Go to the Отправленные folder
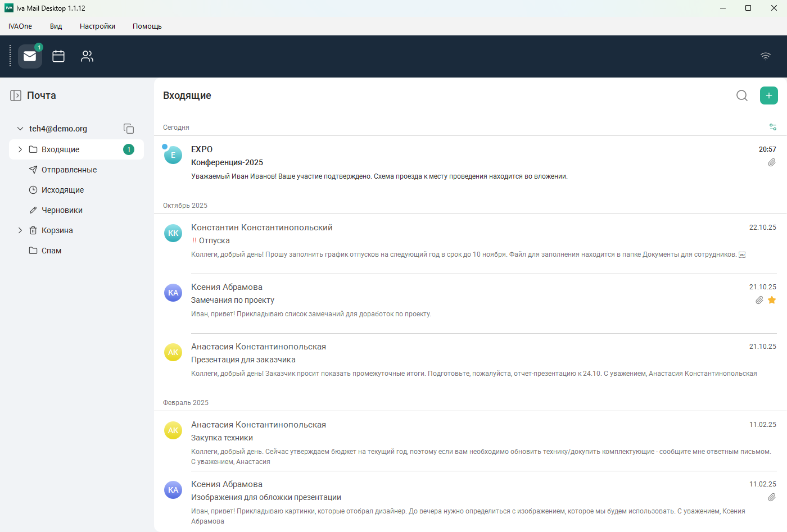The width and height of the screenshot is (787, 532). coord(69,170)
